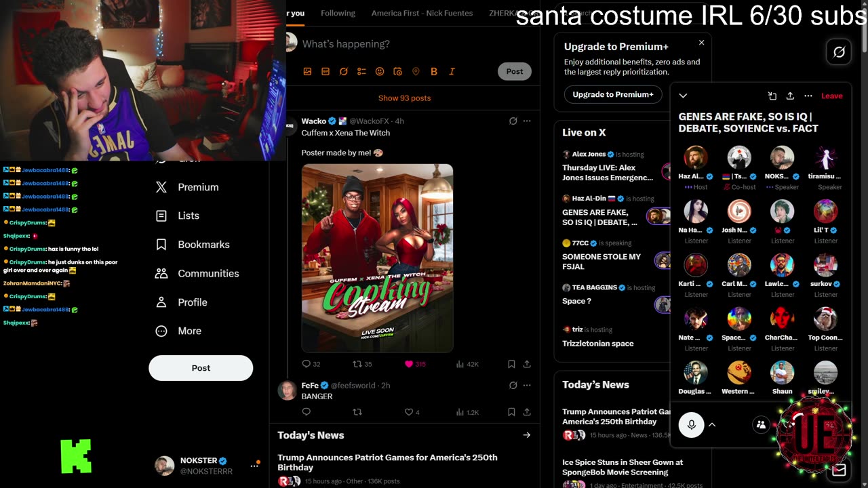Open Grok action on Wacko's post
Image resolution: width=868 pixels, height=488 pixels.
pos(513,121)
